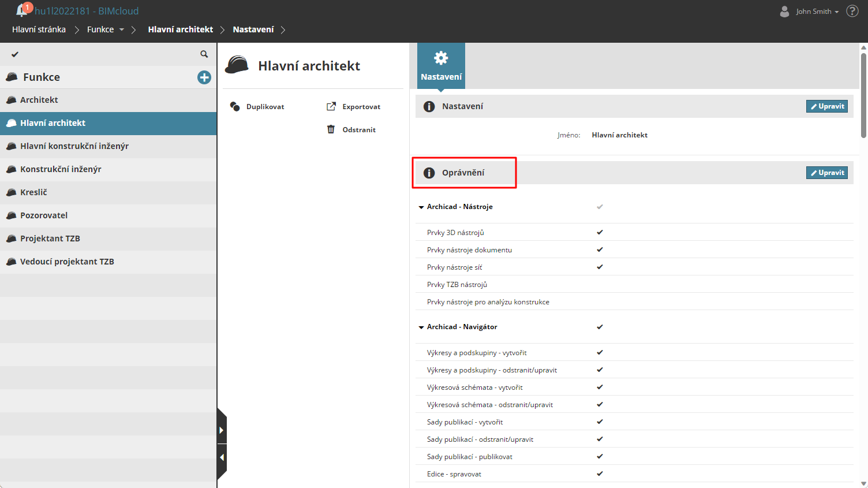
Task: Open the Funkce breadcrumb dropdown arrow
Action: click(122, 29)
